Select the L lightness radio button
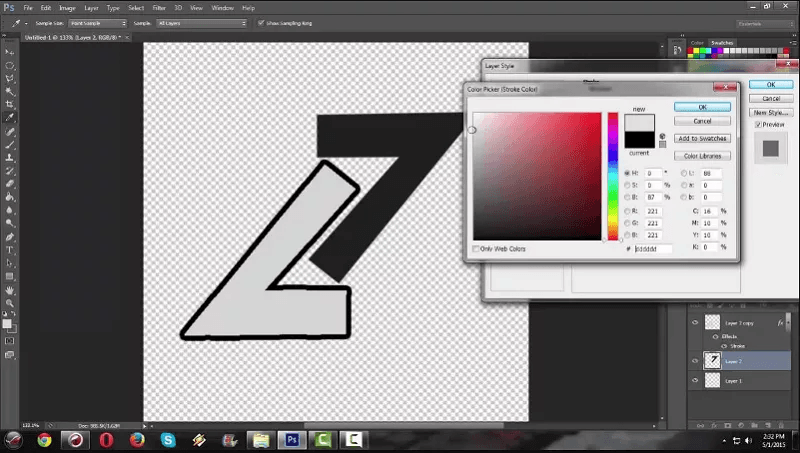The height and width of the screenshot is (453, 800). click(x=684, y=173)
